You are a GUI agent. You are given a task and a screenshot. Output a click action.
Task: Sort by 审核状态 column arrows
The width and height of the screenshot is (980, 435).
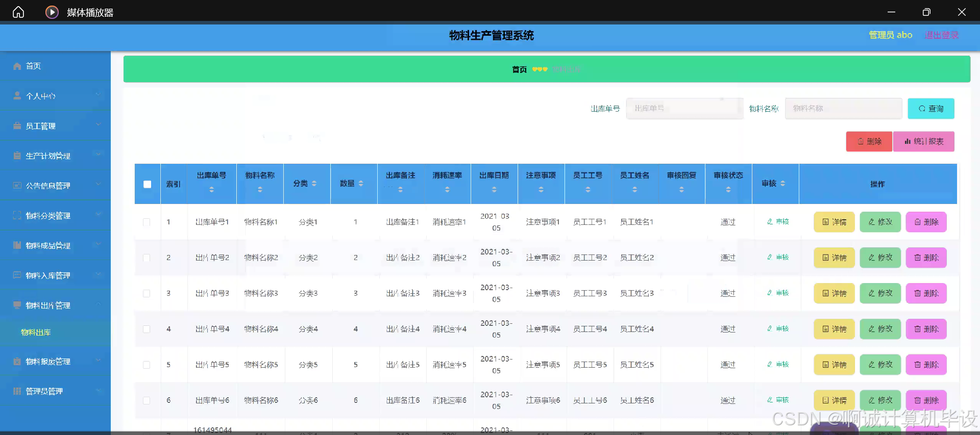pyautogui.click(x=728, y=190)
